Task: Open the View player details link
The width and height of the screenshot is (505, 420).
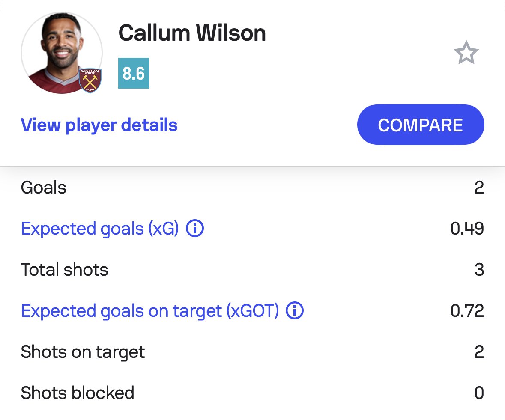Action: [x=99, y=125]
